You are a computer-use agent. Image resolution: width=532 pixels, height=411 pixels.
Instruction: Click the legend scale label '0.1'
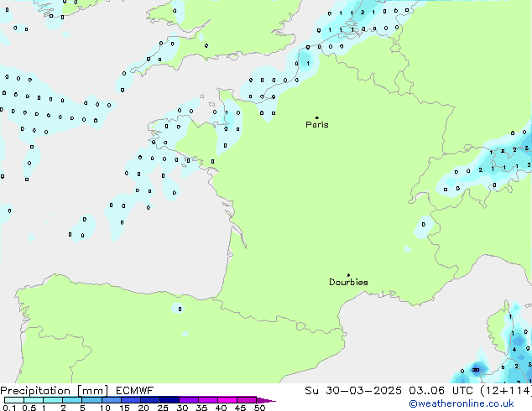tap(9, 408)
